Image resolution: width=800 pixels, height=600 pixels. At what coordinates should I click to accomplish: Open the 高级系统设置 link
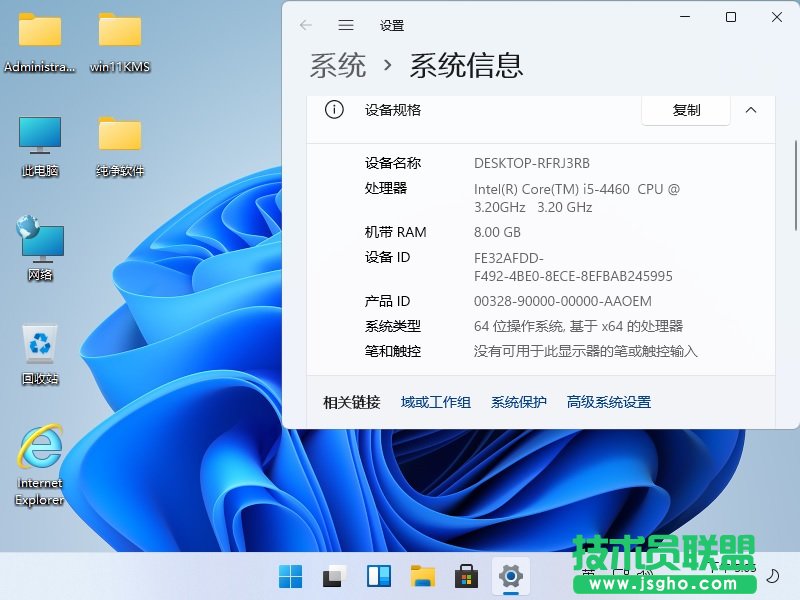(608, 402)
